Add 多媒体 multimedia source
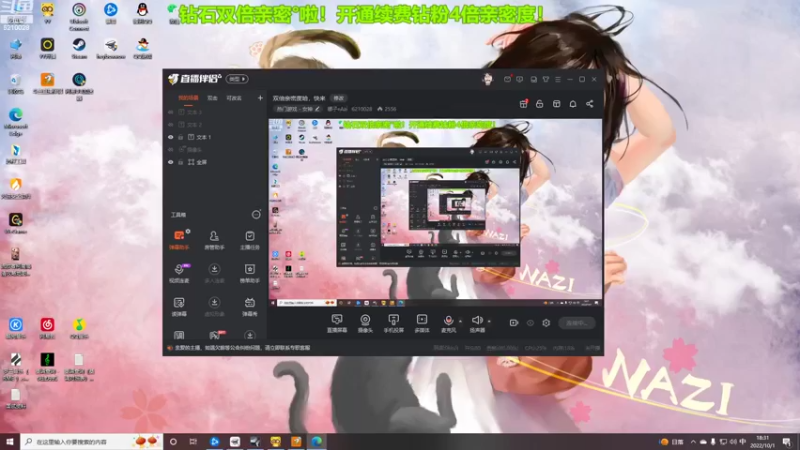 tap(422, 323)
